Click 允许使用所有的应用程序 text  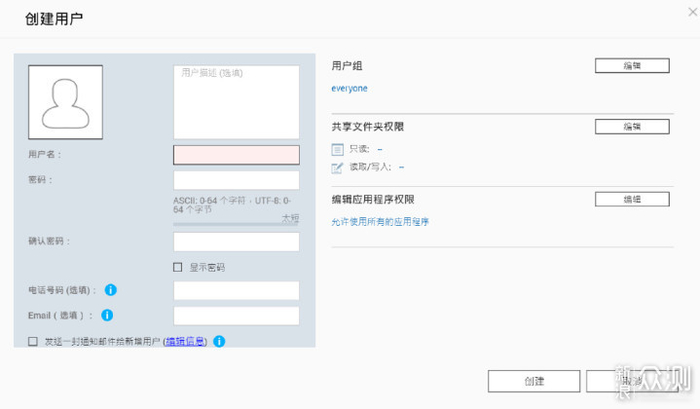(380, 221)
